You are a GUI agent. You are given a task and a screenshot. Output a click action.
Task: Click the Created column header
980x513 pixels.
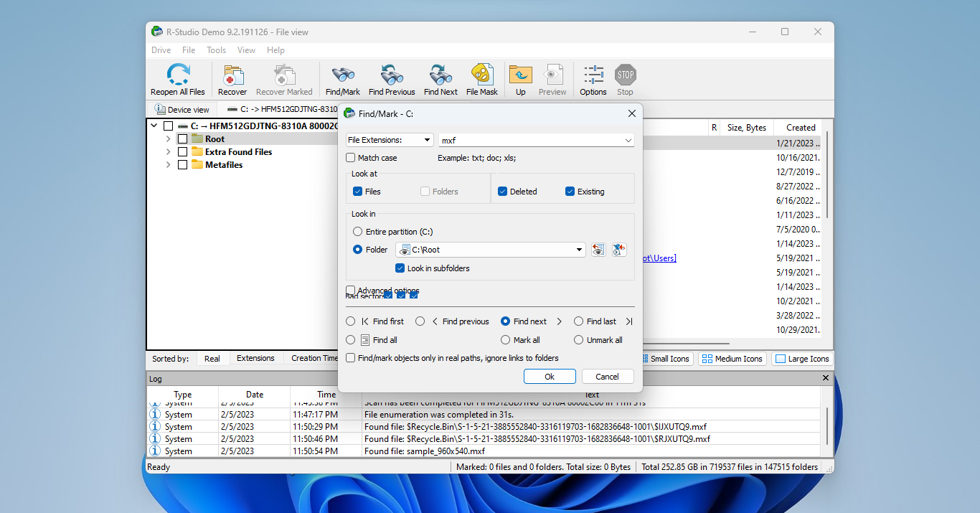pyautogui.click(x=800, y=128)
